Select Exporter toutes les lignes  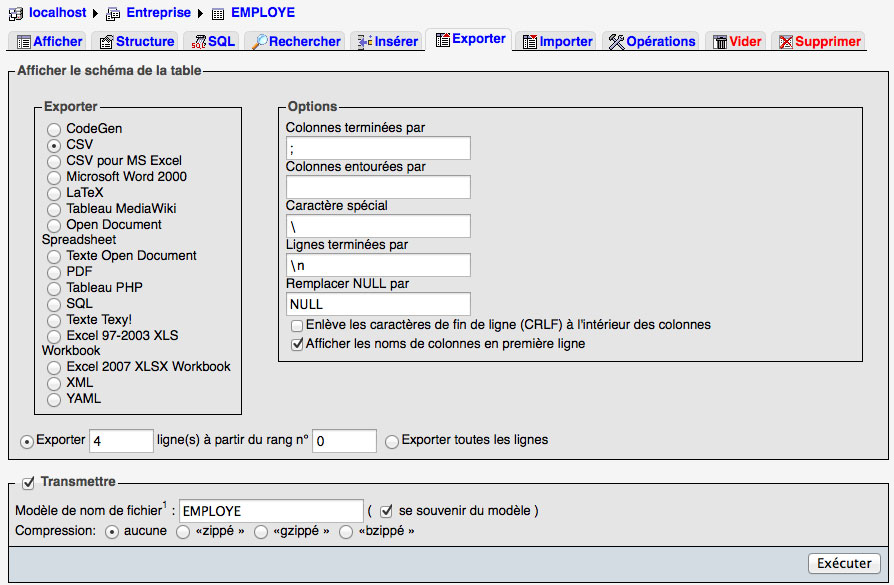(391, 440)
